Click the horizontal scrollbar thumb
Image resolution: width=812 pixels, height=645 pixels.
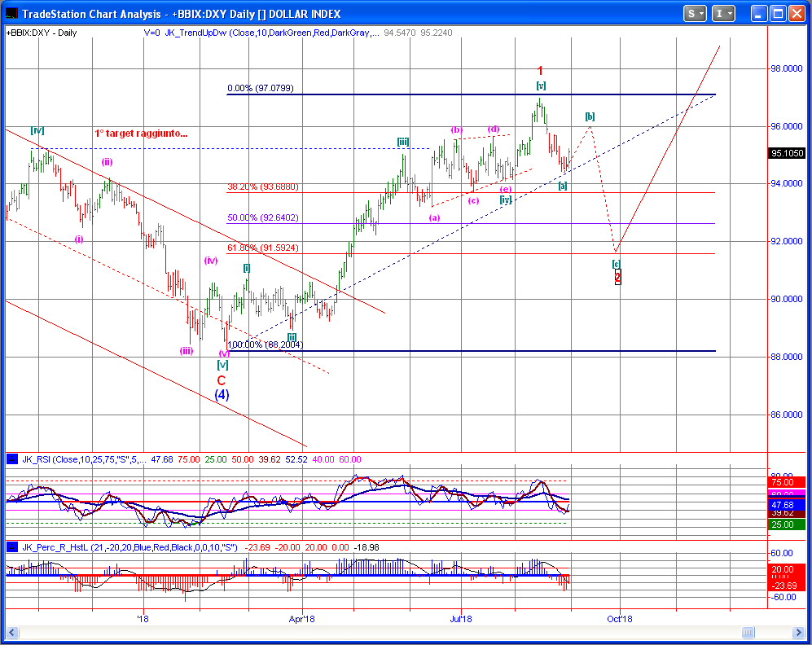pyautogui.click(x=748, y=632)
